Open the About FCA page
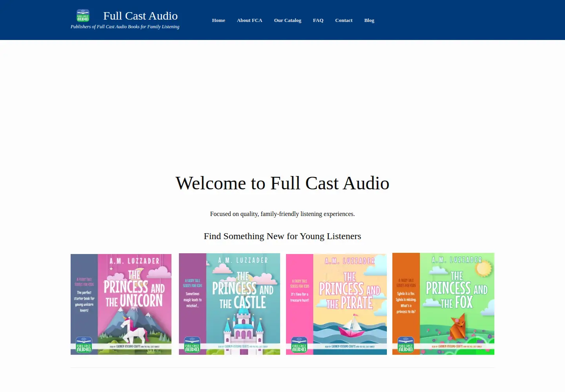This screenshot has width=565, height=392. pos(250,20)
